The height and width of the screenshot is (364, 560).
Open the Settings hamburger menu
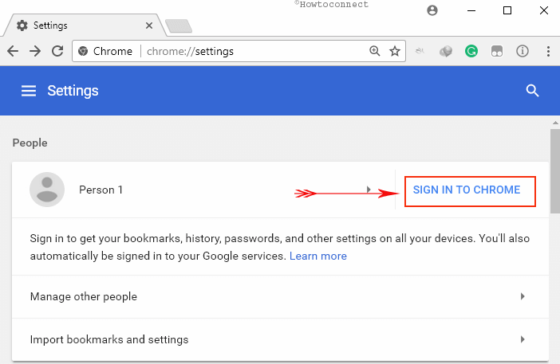click(x=29, y=91)
